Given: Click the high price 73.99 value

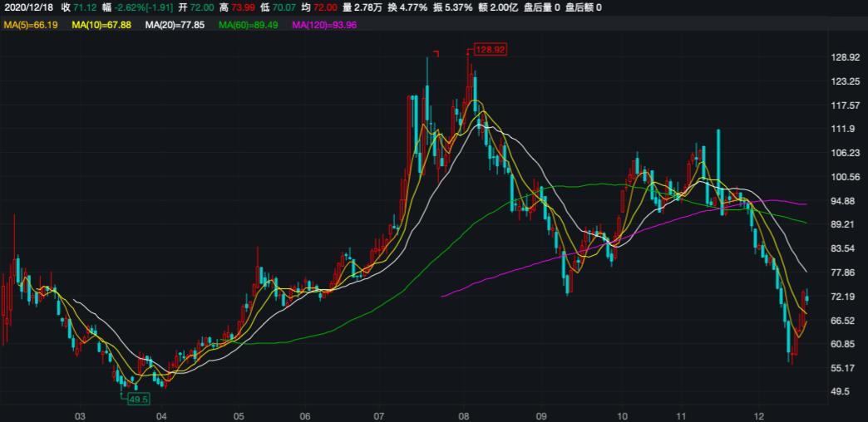Looking at the screenshot, I should coord(241,7).
